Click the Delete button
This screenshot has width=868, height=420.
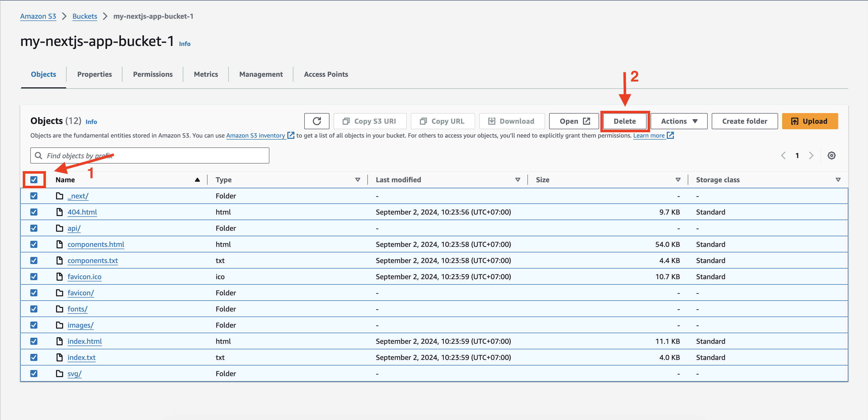coord(625,121)
